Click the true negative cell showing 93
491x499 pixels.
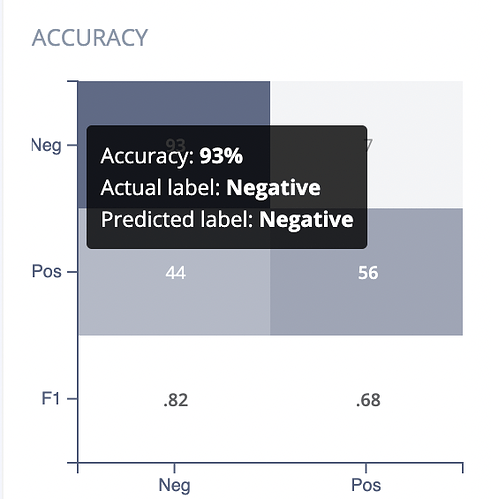click(x=174, y=145)
